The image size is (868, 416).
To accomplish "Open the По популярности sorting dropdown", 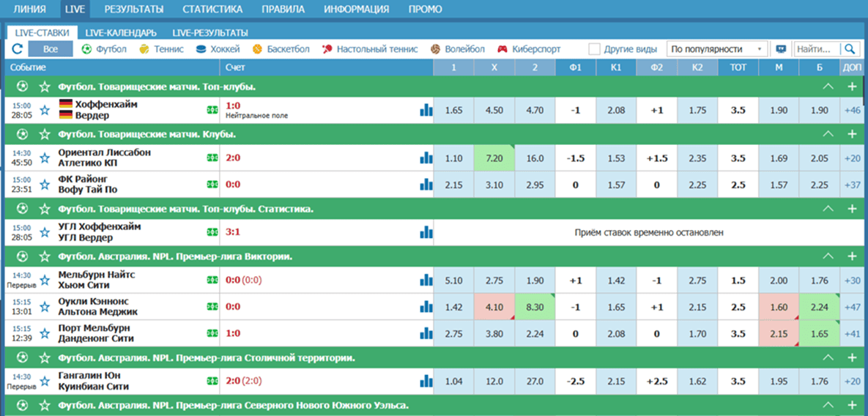I will (716, 49).
